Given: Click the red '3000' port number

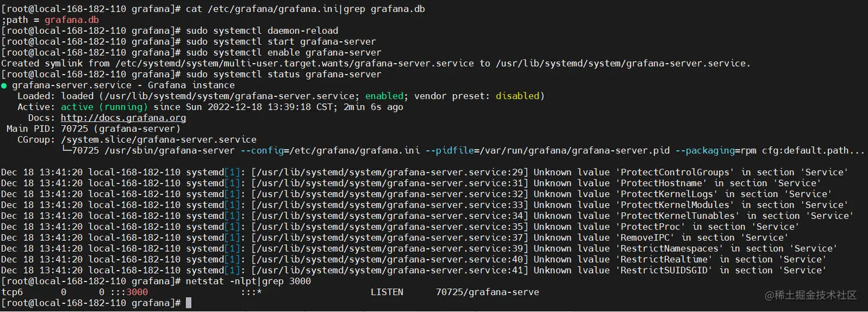Looking at the screenshot, I should [137, 292].
